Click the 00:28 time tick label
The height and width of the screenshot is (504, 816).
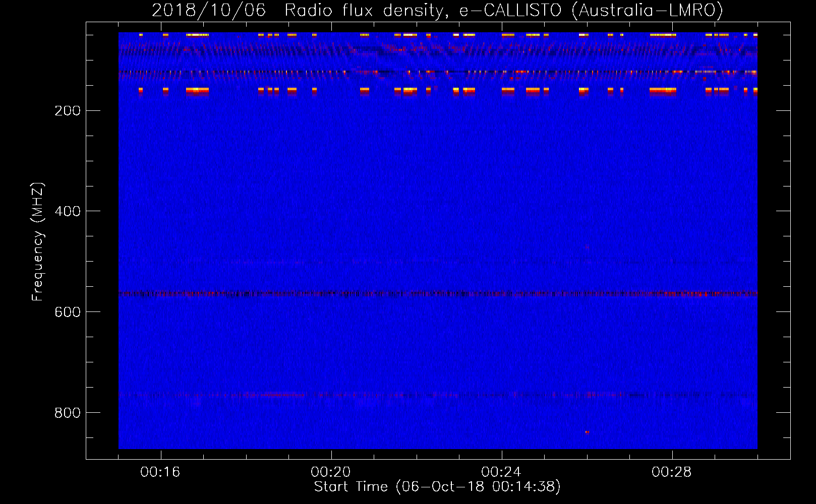672,472
